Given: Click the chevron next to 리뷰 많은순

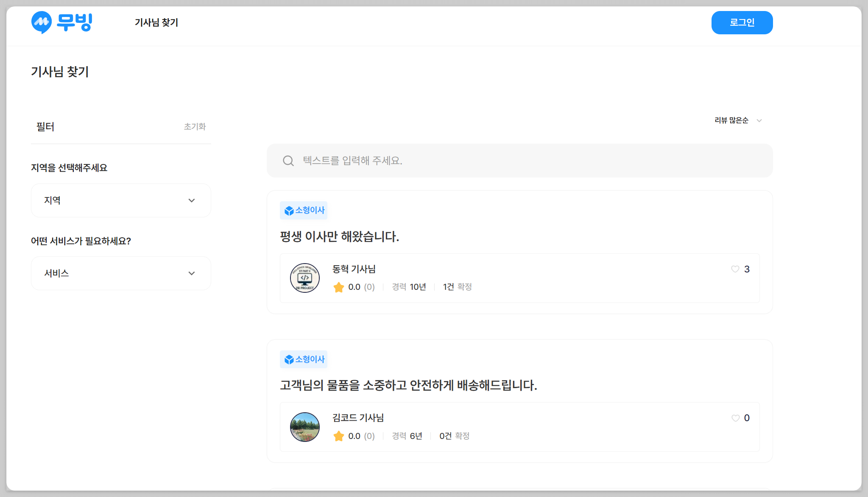Looking at the screenshot, I should pyautogui.click(x=759, y=121).
